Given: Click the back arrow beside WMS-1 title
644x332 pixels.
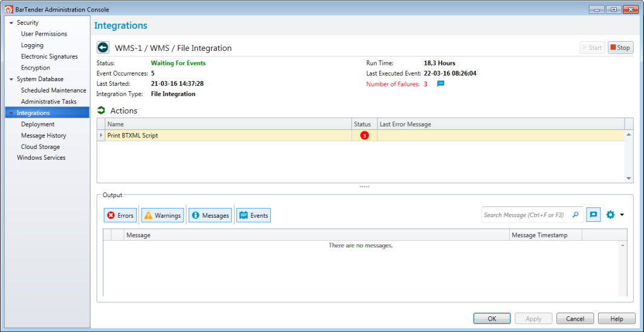Looking at the screenshot, I should pos(103,48).
